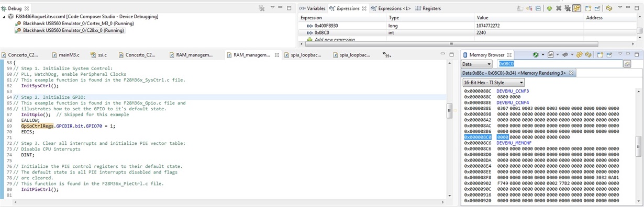
Task: Close the Debug view tab
Action: (x=27, y=8)
